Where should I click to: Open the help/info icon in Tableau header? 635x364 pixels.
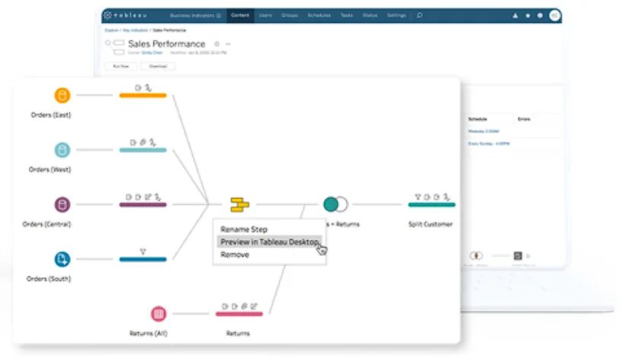point(540,16)
